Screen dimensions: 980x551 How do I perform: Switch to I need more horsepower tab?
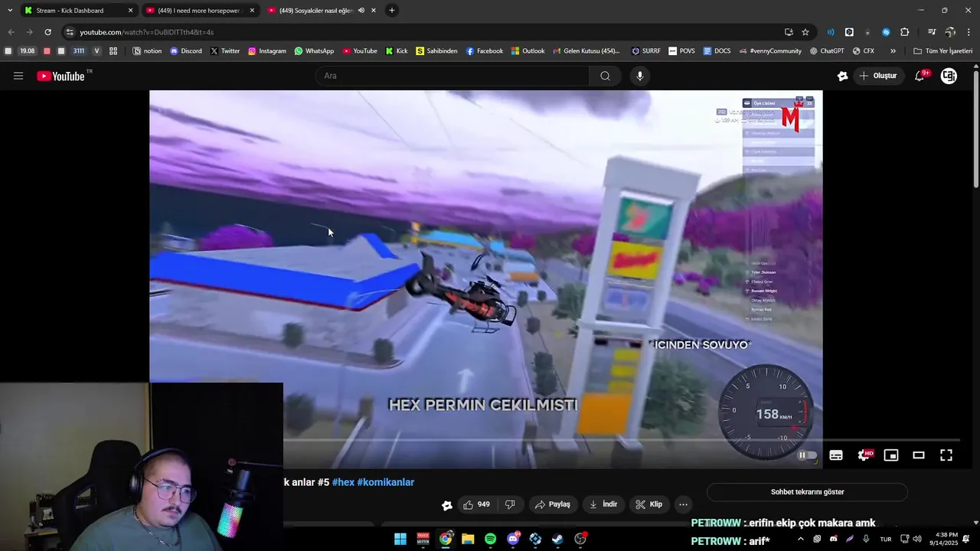tap(199, 10)
